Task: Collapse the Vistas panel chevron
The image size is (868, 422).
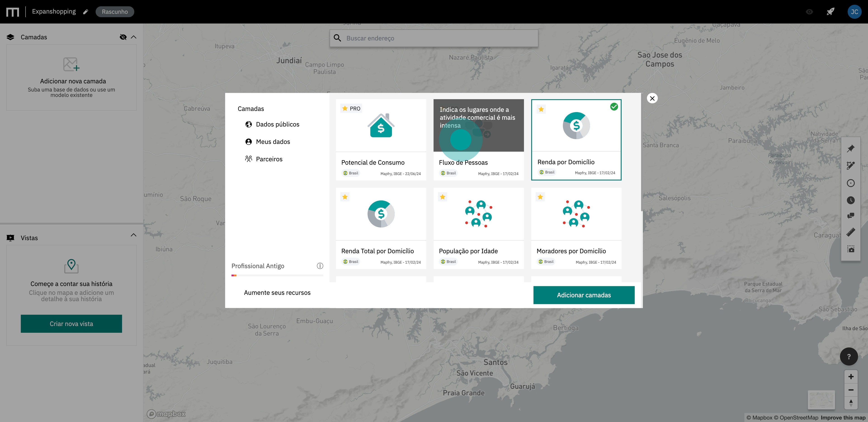Action: (134, 235)
